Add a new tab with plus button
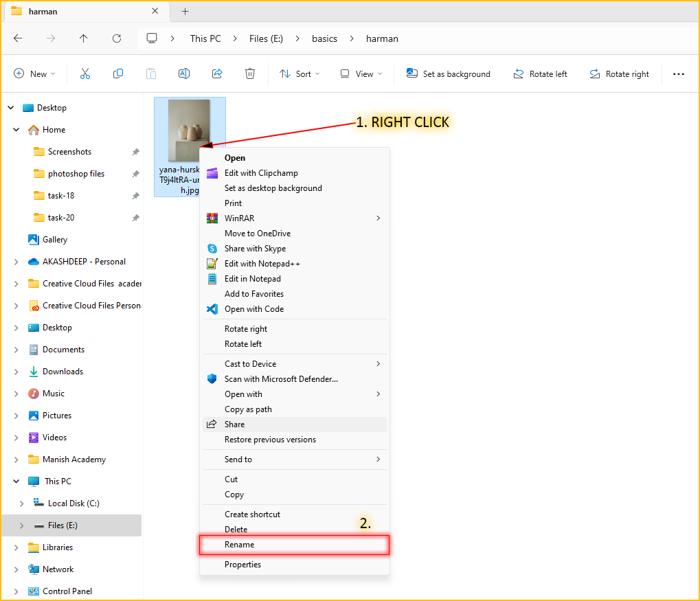The height and width of the screenshot is (601, 700). (185, 11)
